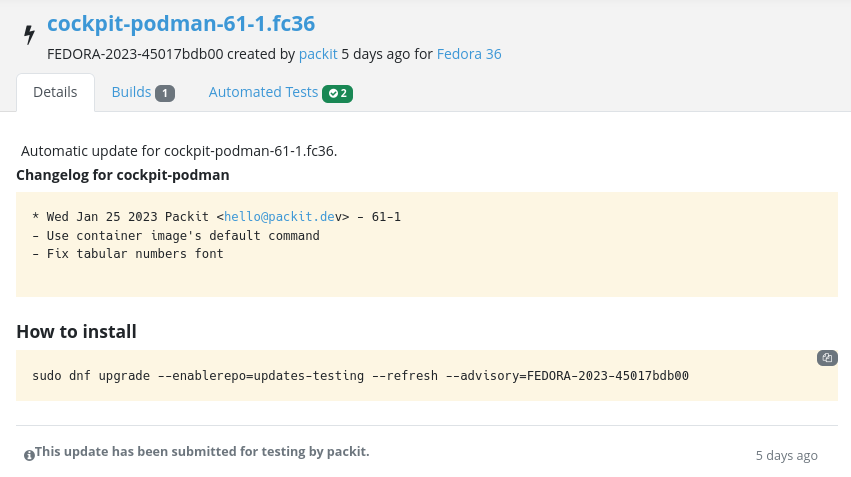Click the info icon beside the submission message
This screenshot has height=477, width=851.
29,455
